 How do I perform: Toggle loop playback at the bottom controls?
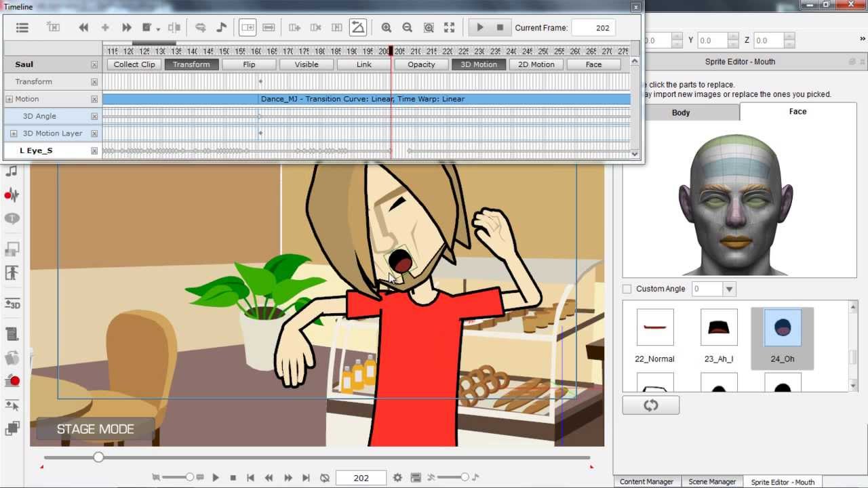[x=325, y=477]
